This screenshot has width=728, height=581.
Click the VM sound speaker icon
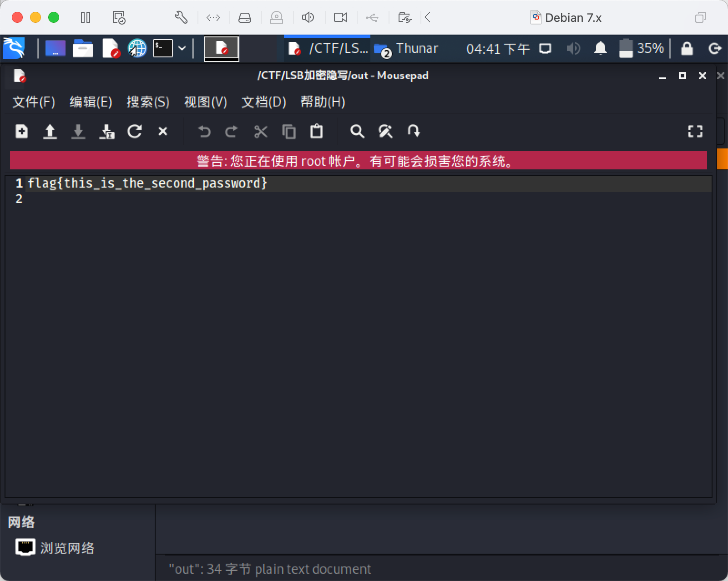pyautogui.click(x=308, y=18)
